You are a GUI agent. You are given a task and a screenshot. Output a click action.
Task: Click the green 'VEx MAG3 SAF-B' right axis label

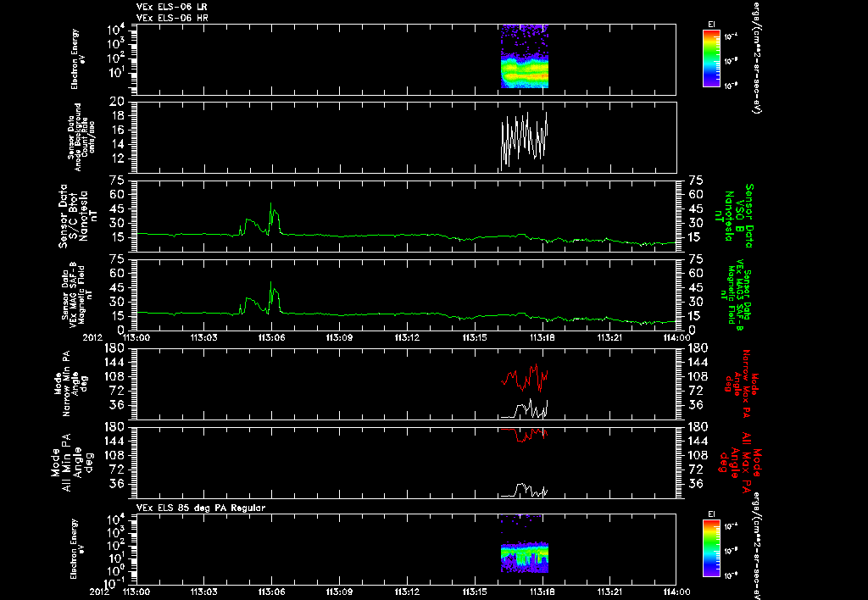735,295
